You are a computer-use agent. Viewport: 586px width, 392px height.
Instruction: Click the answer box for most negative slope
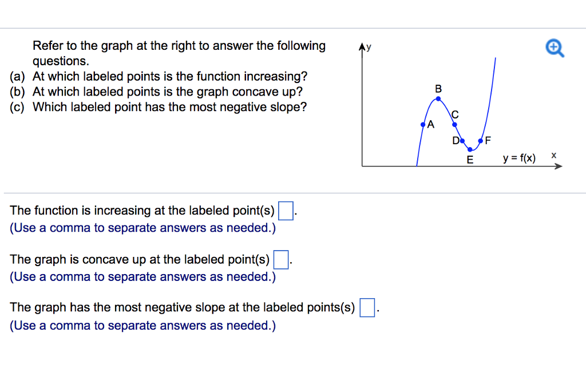(367, 308)
